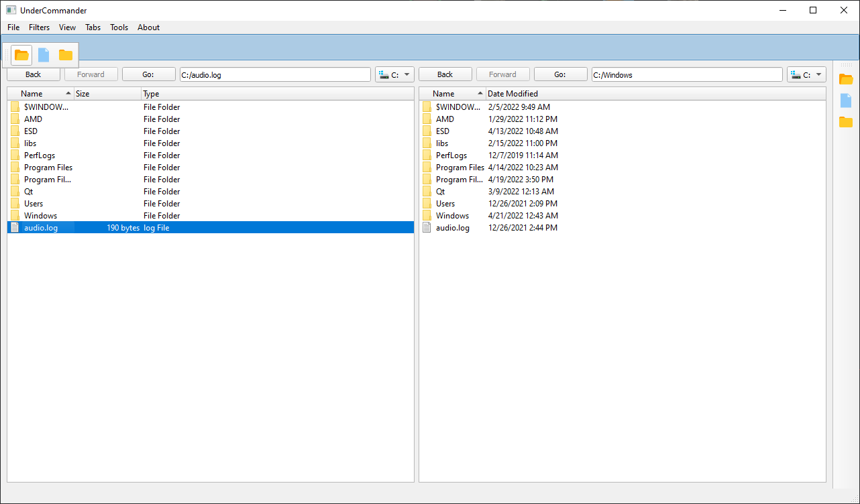Open the left pane drive C: dropdown
Screen dimensions: 860x504
pos(394,75)
